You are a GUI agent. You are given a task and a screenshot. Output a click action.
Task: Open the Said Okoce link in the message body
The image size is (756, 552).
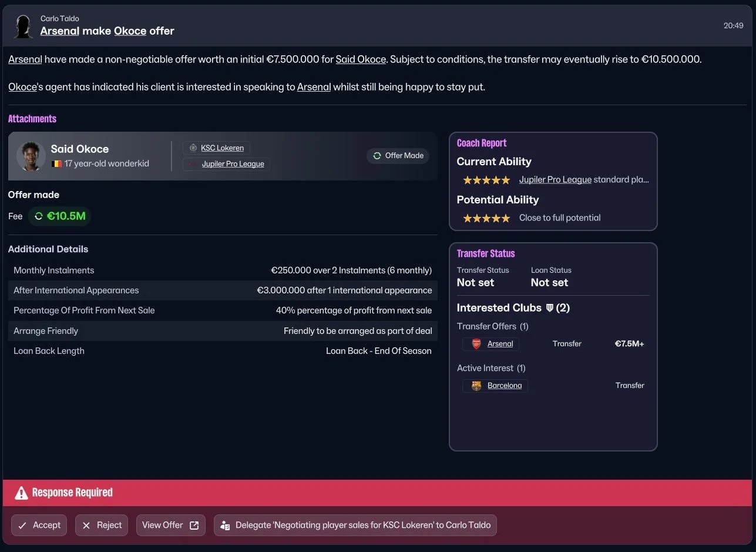(x=361, y=59)
